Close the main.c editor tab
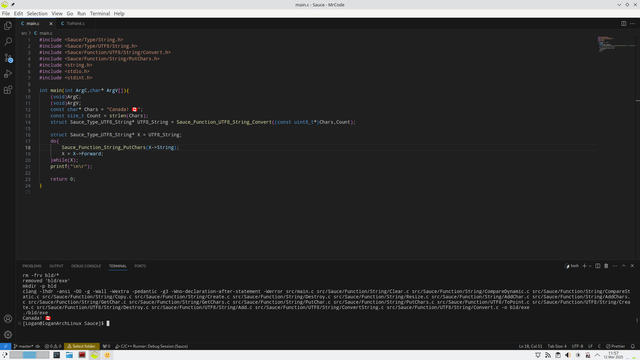The width and height of the screenshot is (640, 360). tap(51, 24)
